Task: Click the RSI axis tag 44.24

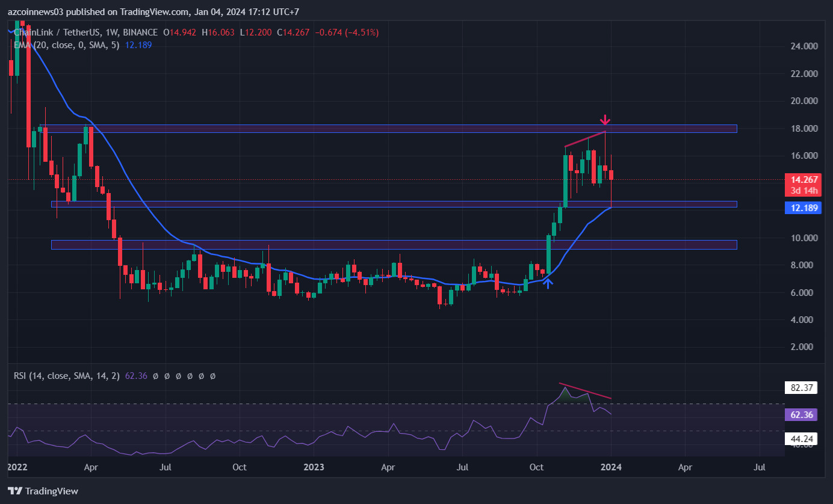Action: [x=801, y=439]
